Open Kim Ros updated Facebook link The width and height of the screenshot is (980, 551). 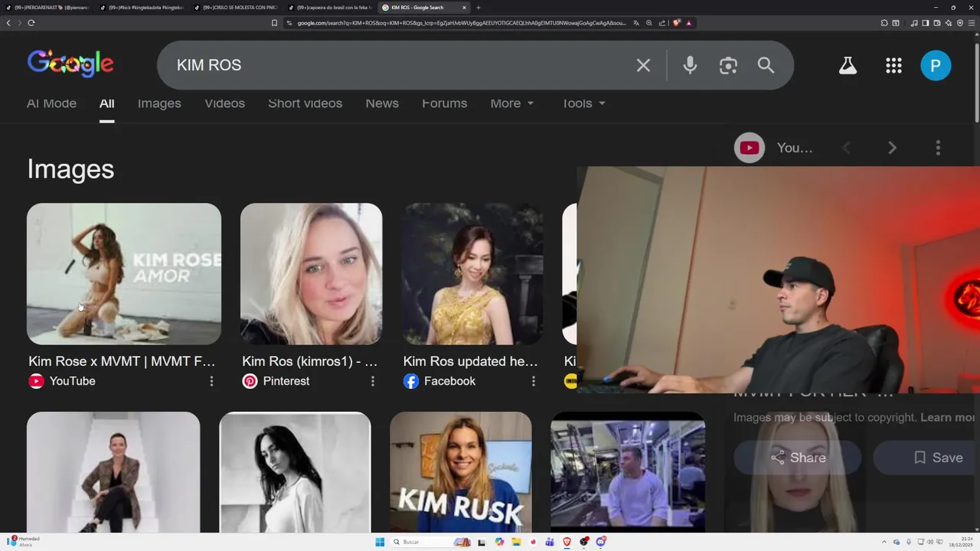[x=470, y=361]
